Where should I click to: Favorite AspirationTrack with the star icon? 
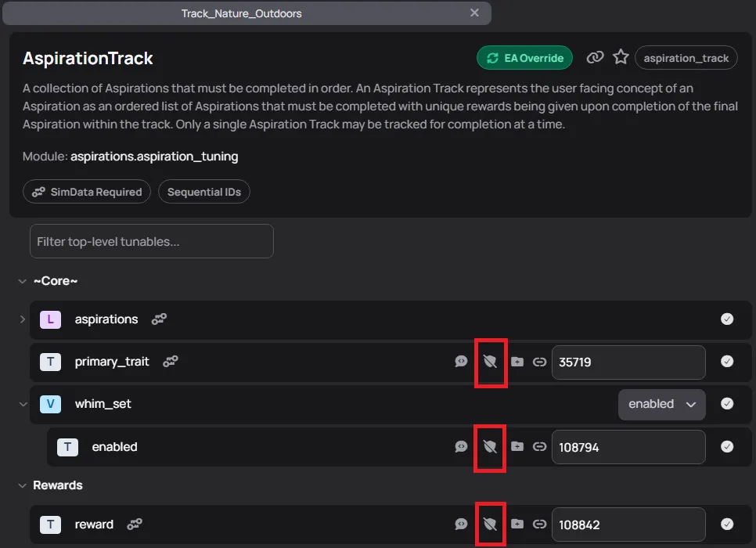[x=621, y=57]
